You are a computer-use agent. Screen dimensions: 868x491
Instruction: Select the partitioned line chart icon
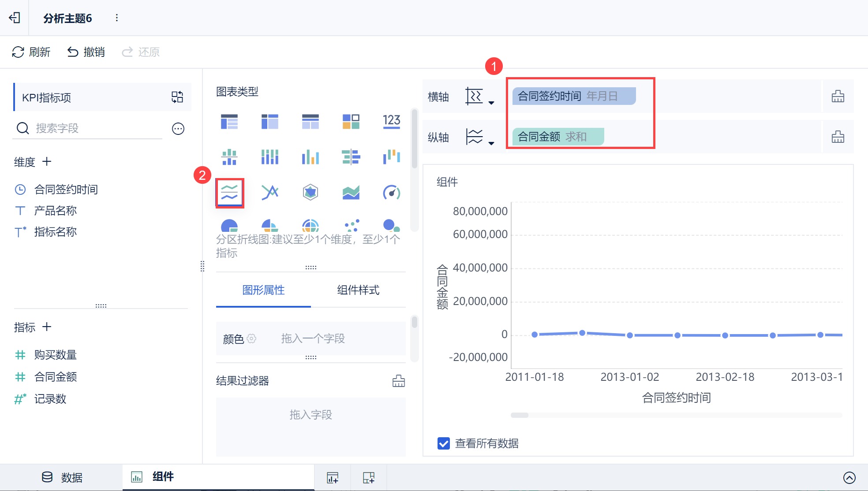(229, 193)
